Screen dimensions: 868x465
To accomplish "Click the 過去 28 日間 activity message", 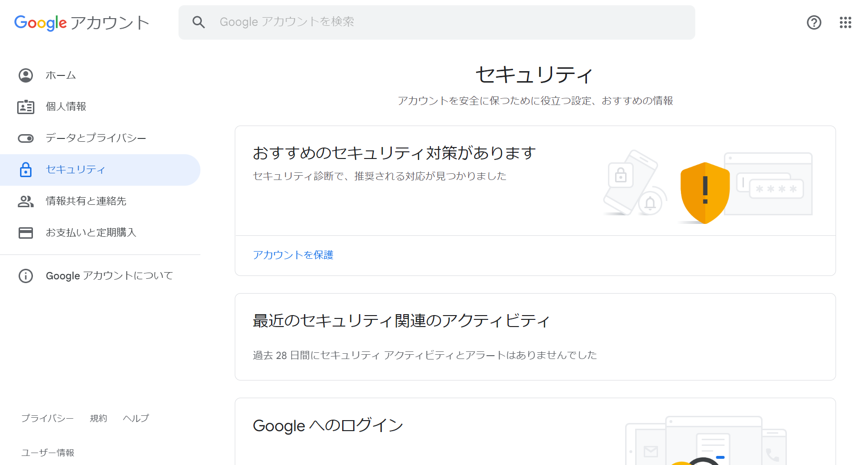I will [x=425, y=355].
